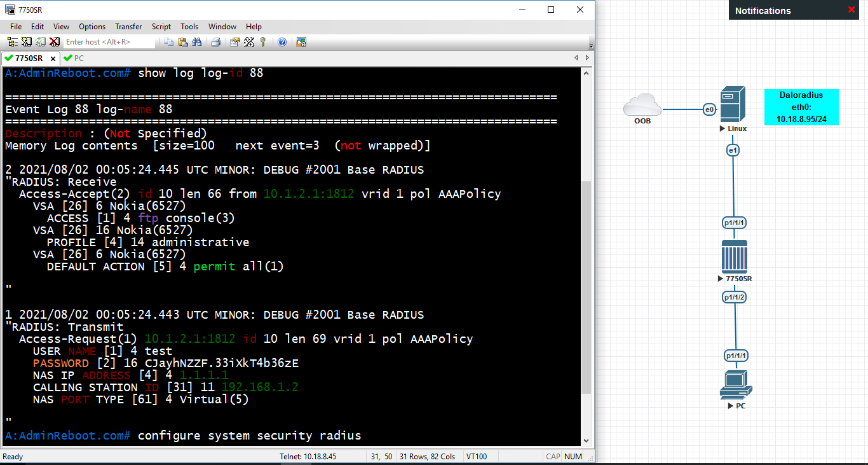Select the PC computer node icon
The height and width of the screenshot is (465, 868).
coord(736,385)
